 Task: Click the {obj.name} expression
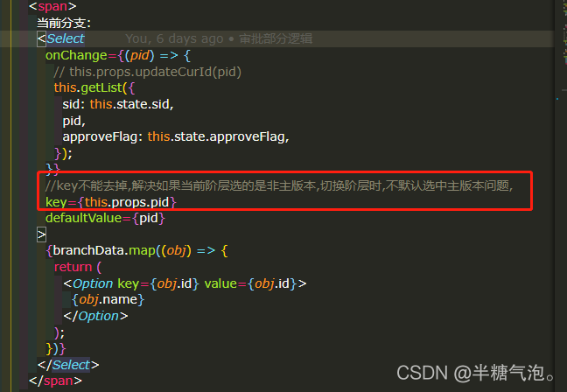(x=108, y=300)
